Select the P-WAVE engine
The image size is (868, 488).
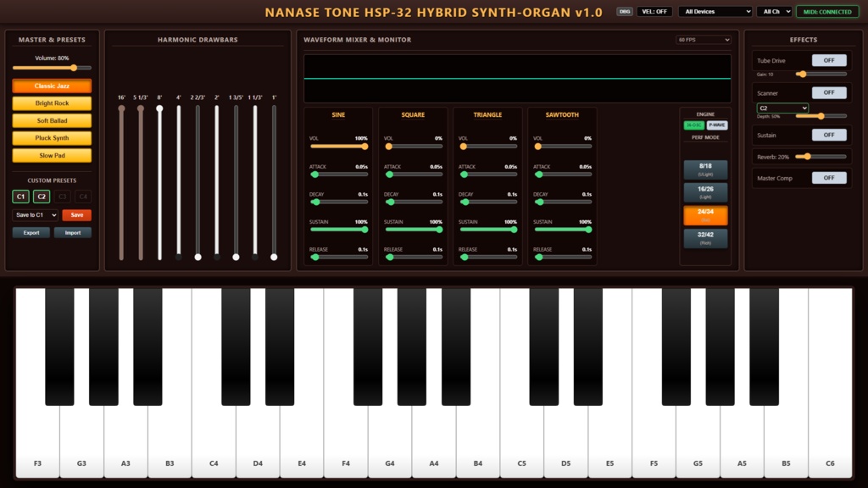[x=717, y=125]
